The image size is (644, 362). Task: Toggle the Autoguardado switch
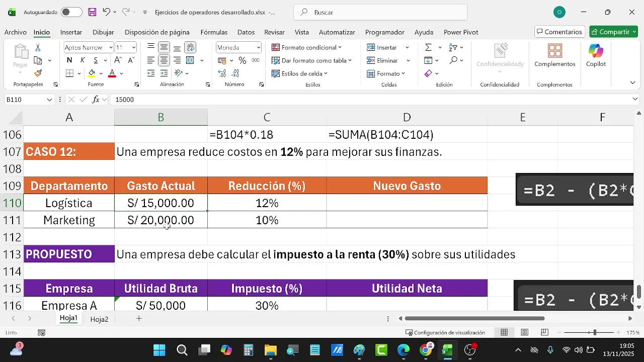coord(71,12)
